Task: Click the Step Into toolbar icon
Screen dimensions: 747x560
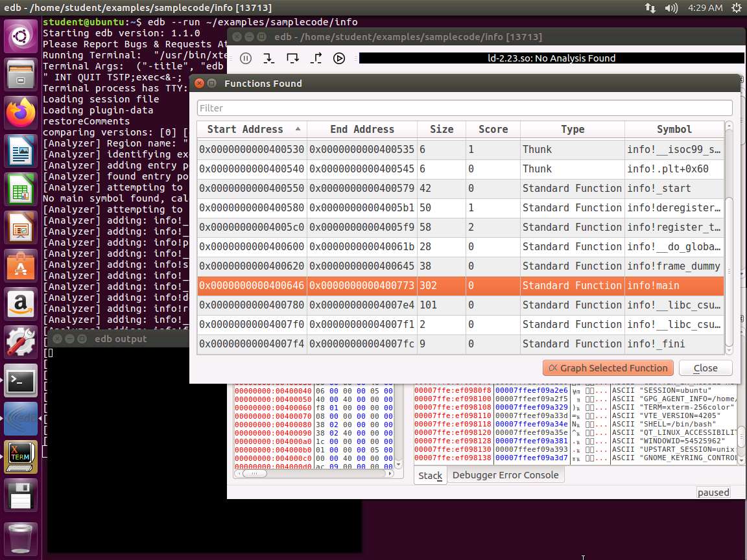Action: (x=268, y=58)
